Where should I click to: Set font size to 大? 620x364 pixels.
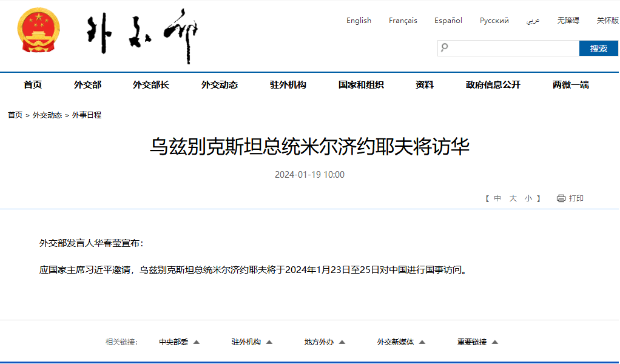(x=513, y=198)
